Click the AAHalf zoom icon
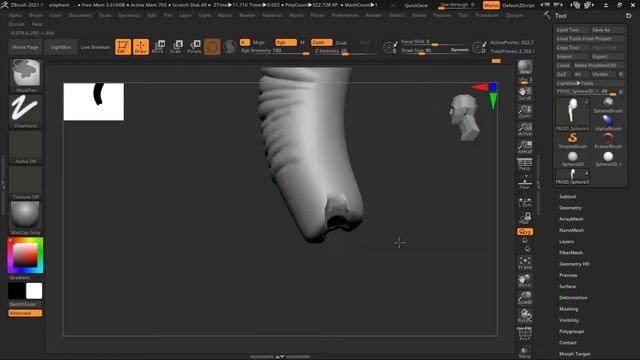Screen dimensions: 640x360 (525, 147)
